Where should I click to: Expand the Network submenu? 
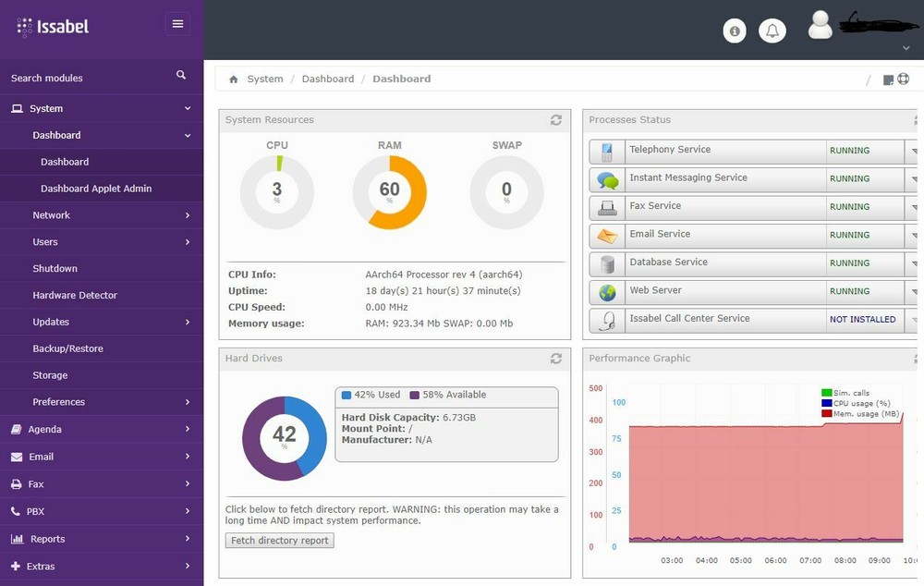[x=102, y=215]
